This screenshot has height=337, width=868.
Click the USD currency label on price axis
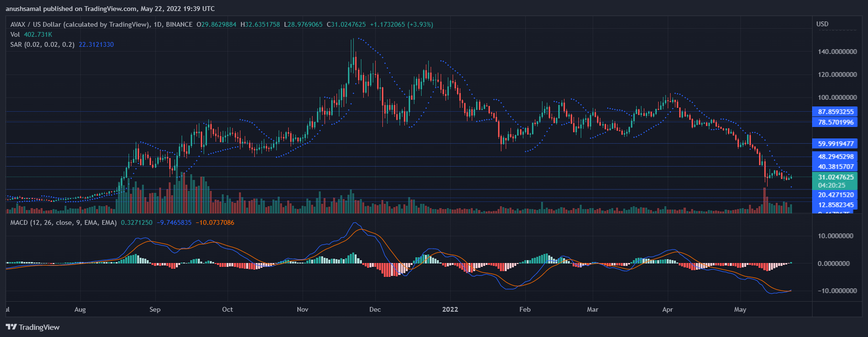[x=822, y=24]
